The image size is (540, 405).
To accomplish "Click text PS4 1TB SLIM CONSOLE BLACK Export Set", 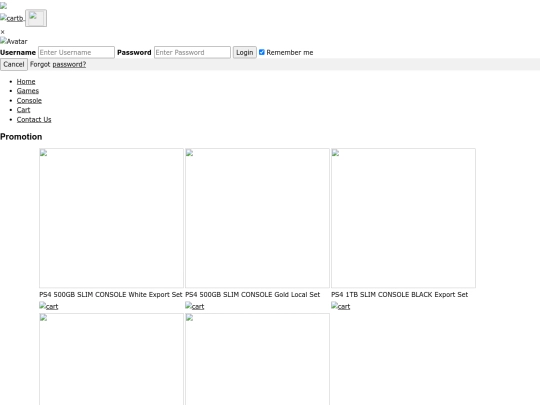I will pos(399,294).
